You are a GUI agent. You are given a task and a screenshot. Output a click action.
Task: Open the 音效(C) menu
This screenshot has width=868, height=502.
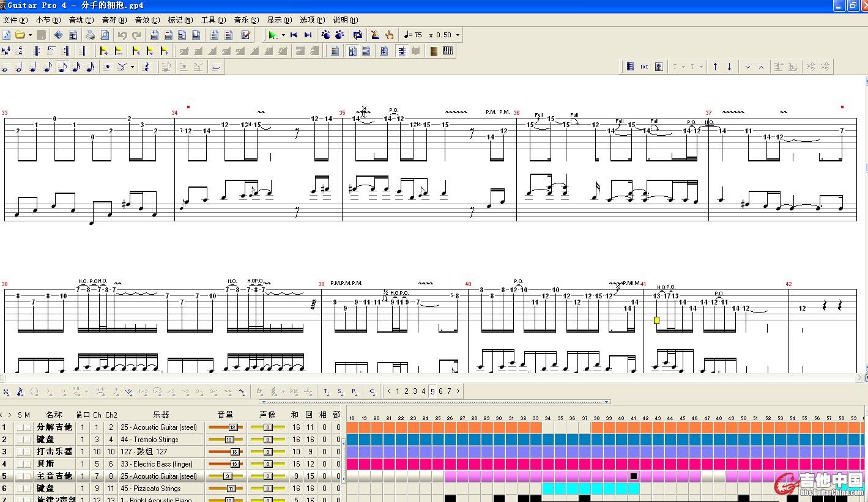tap(147, 20)
